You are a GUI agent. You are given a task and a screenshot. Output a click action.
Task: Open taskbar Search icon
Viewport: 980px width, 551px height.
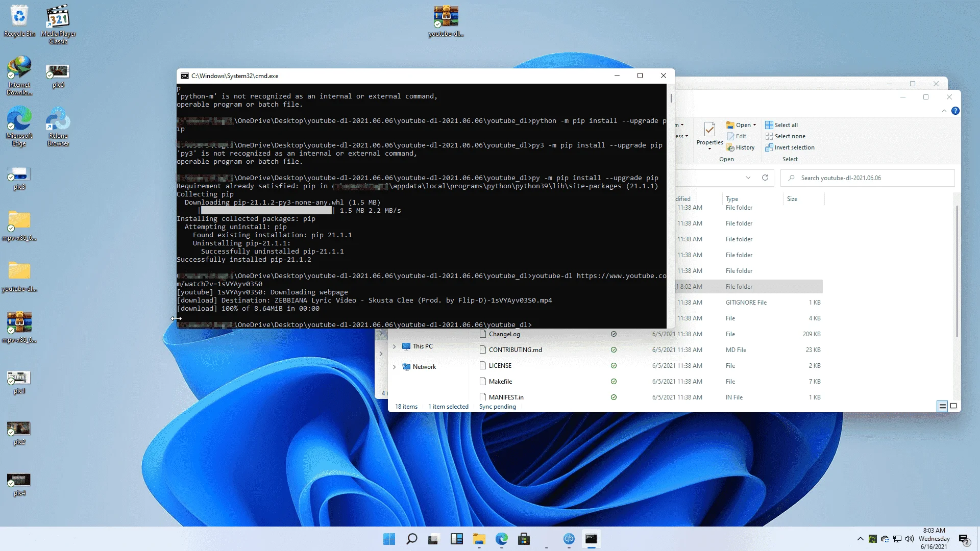point(411,539)
